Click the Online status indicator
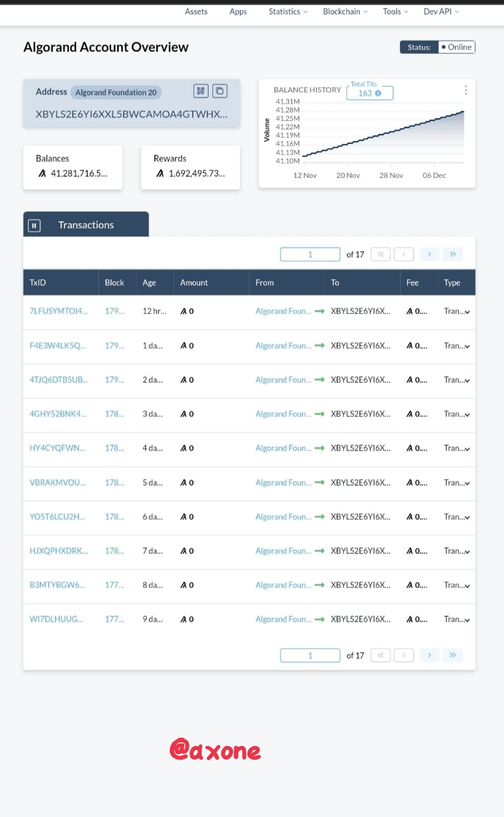The height and width of the screenshot is (817, 504). tap(457, 47)
